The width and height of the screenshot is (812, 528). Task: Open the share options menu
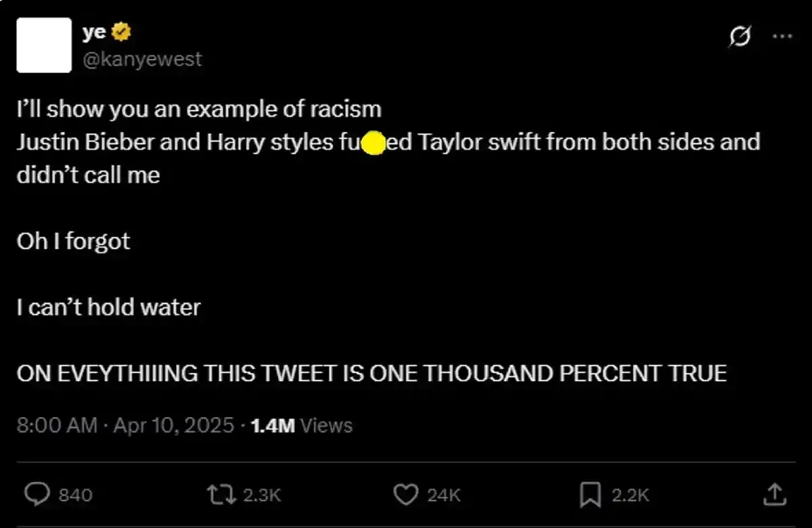[x=774, y=495]
